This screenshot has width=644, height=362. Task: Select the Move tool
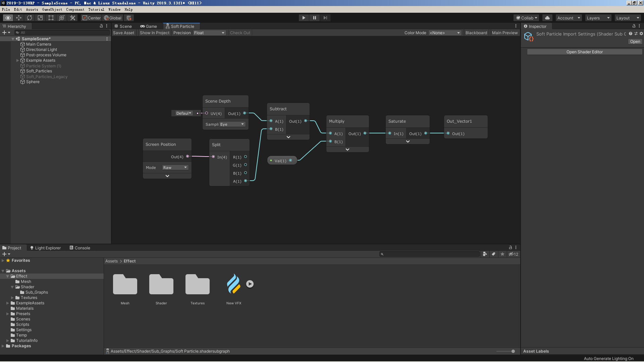click(x=19, y=18)
